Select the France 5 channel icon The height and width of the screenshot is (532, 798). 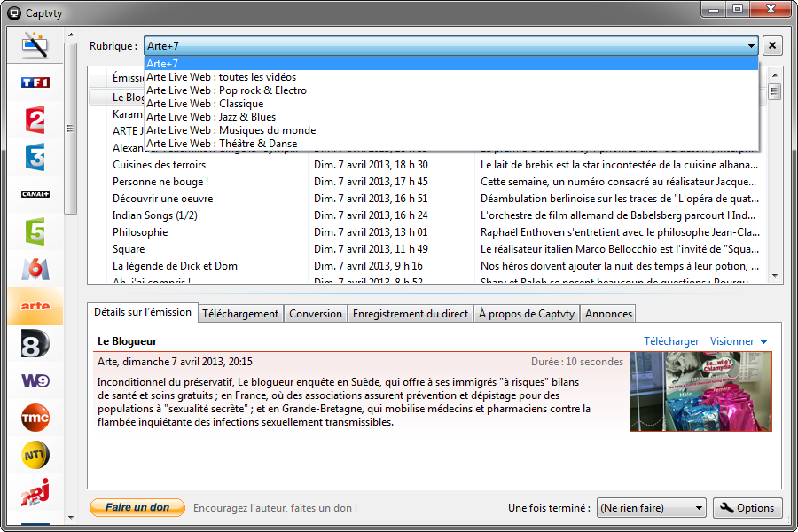coord(35,231)
